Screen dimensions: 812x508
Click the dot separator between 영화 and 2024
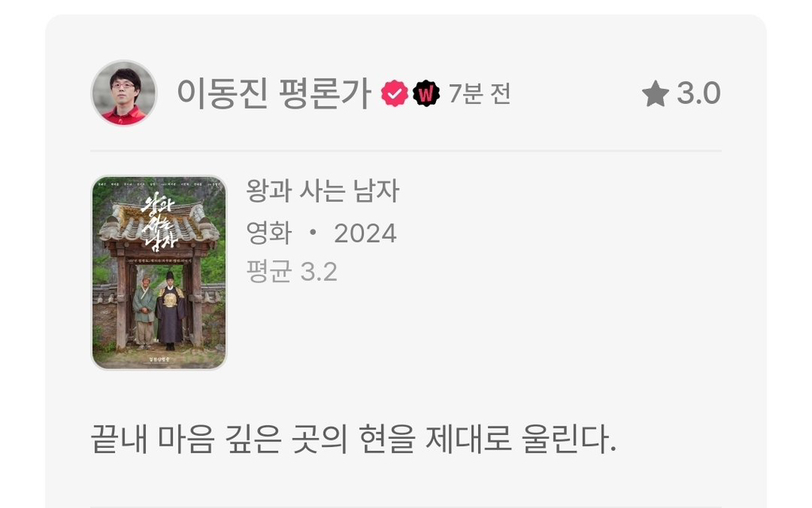pyautogui.click(x=312, y=233)
